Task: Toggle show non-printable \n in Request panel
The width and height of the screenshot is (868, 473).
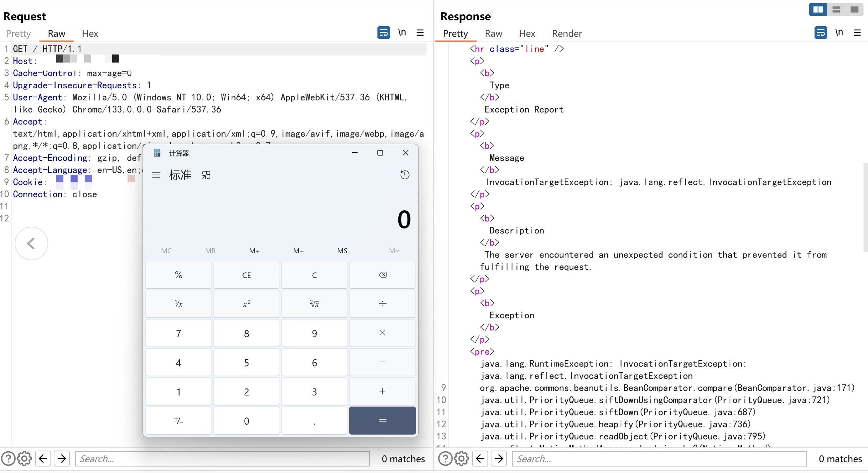Action: click(402, 33)
